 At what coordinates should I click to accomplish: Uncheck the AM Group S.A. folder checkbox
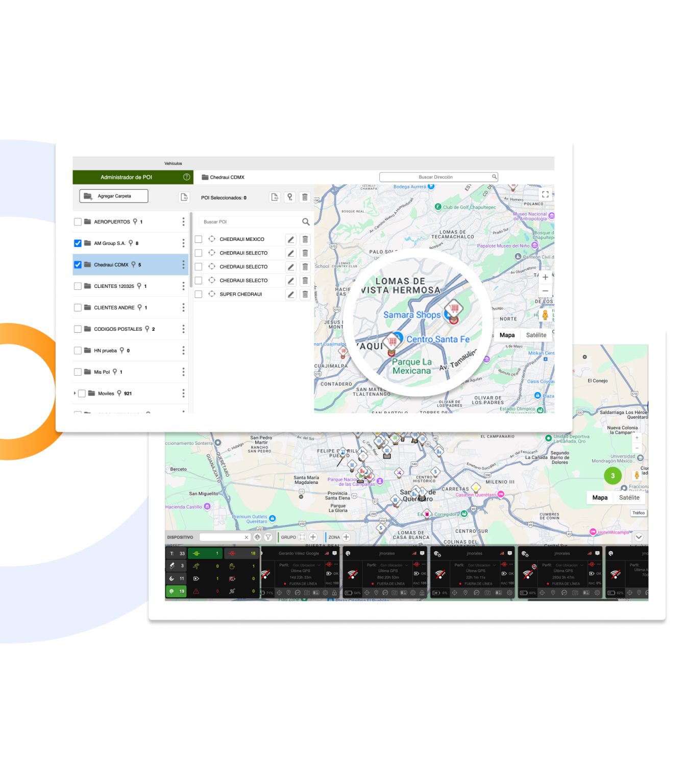[78, 243]
